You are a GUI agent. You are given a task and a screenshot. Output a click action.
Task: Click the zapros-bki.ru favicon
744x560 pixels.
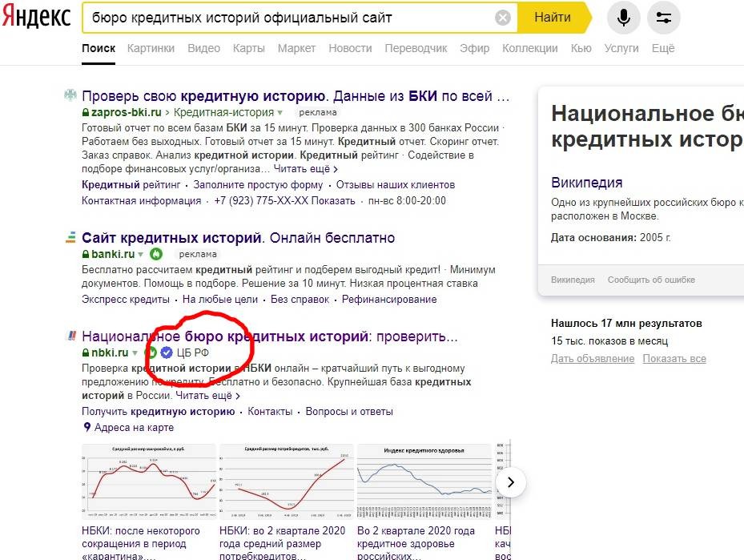click(70, 95)
